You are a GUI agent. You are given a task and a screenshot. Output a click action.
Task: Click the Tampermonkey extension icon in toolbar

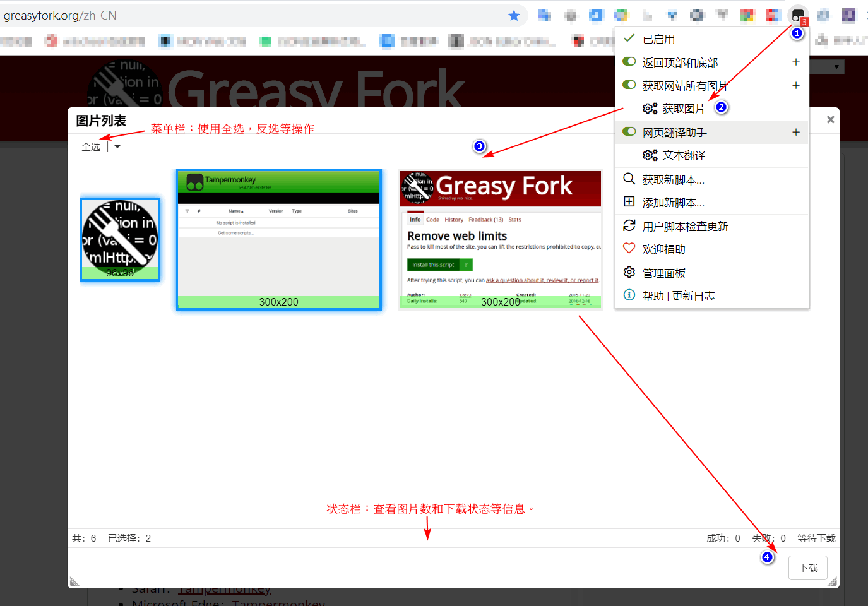click(798, 15)
